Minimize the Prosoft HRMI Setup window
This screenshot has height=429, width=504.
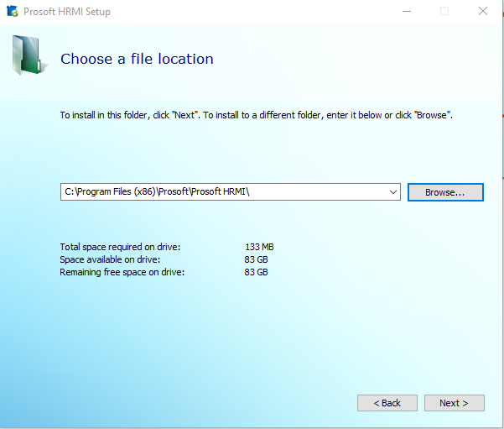tap(406, 12)
